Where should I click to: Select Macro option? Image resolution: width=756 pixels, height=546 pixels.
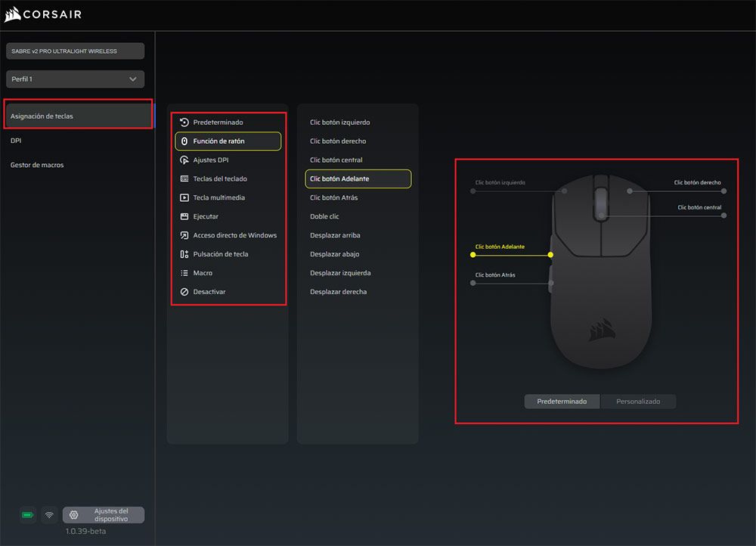[x=228, y=273]
